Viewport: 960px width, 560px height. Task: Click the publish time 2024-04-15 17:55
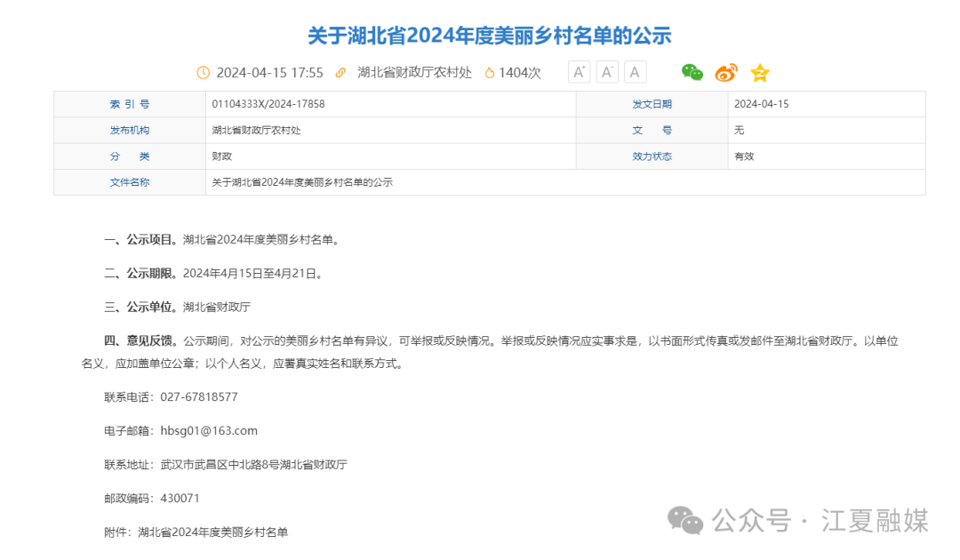click(x=269, y=72)
